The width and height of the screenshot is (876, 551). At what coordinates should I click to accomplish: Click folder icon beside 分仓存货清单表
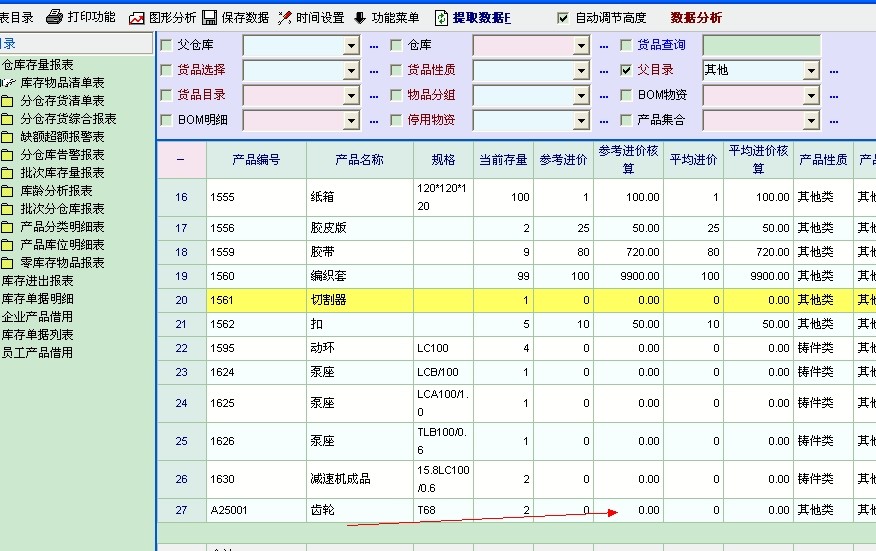8,100
